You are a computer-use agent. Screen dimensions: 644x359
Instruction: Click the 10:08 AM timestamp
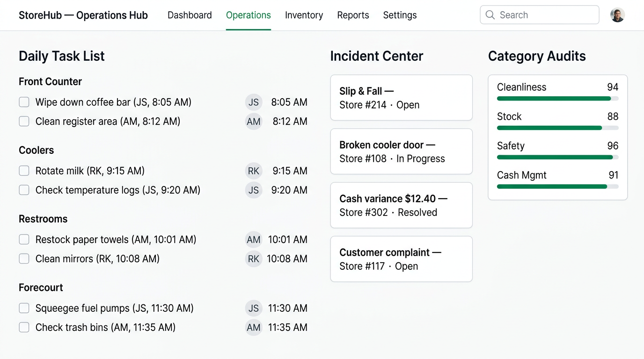287,259
